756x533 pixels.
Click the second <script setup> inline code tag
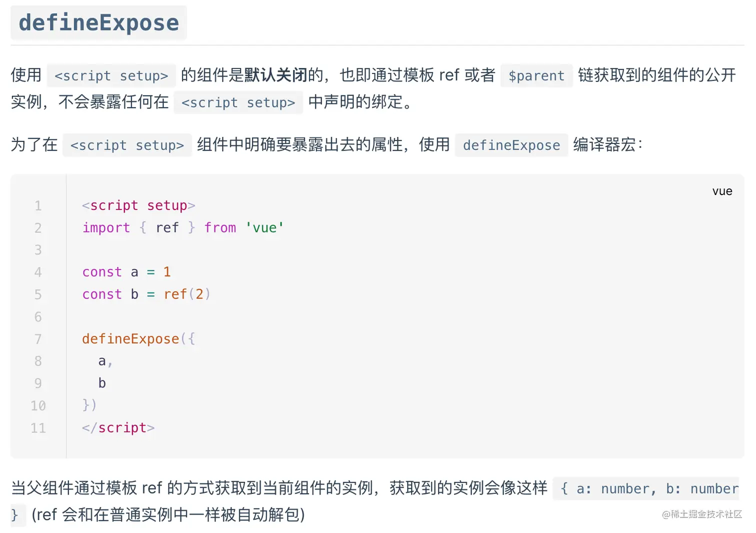[238, 102]
